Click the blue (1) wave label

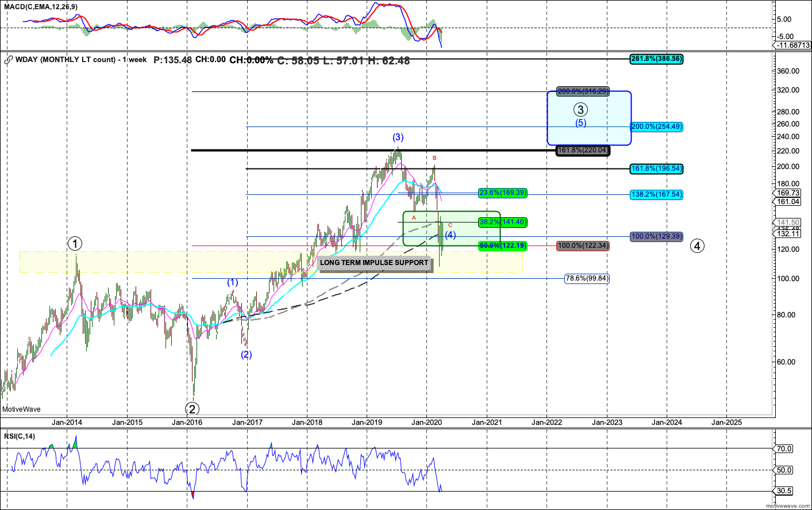click(232, 282)
